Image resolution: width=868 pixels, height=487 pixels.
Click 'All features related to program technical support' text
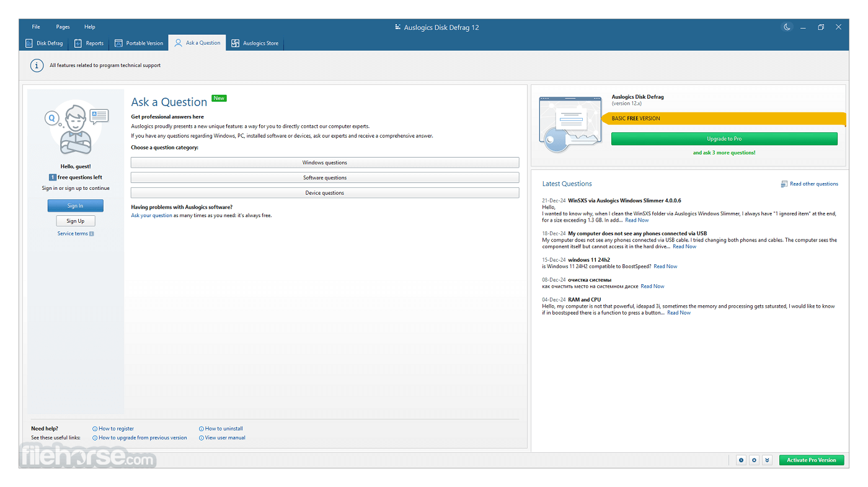(105, 65)
